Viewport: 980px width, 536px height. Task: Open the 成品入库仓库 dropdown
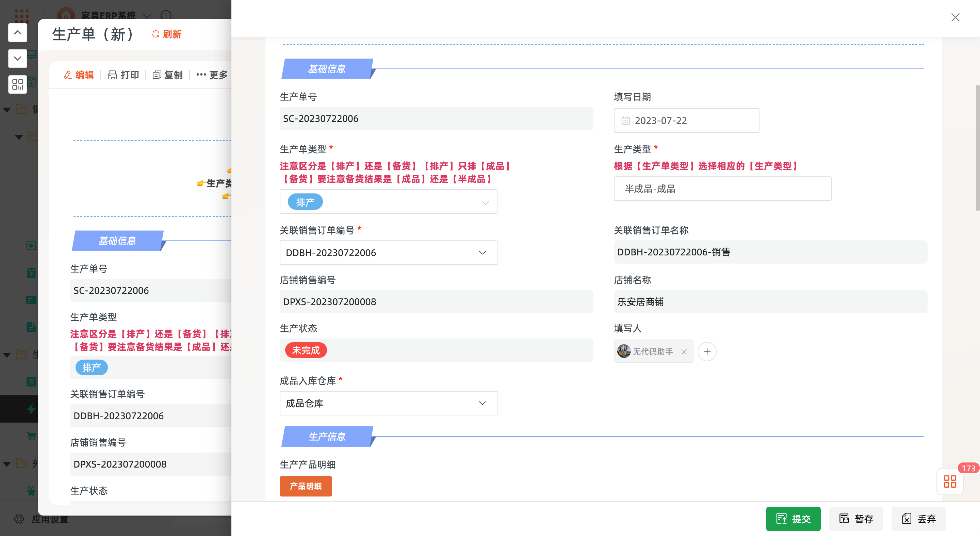pos(483,403)
